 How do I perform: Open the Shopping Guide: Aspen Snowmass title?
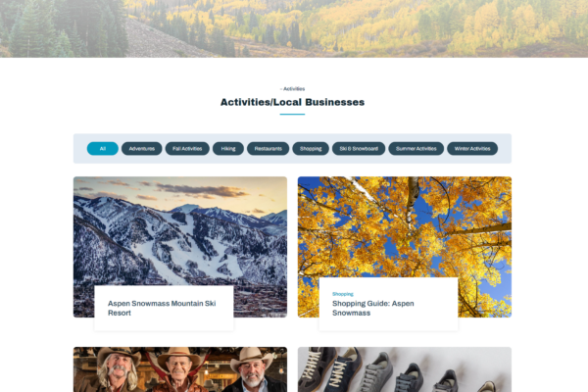(x=373, y=308)
